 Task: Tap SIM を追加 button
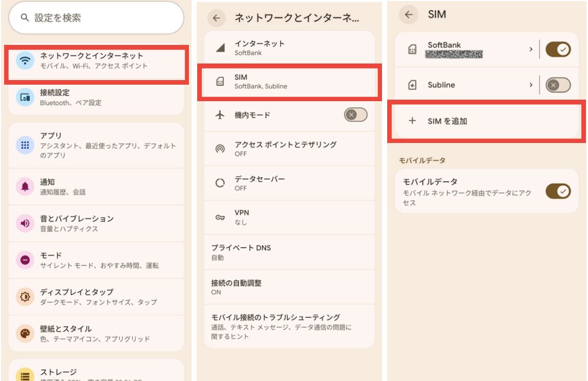(x=486, y=121)
